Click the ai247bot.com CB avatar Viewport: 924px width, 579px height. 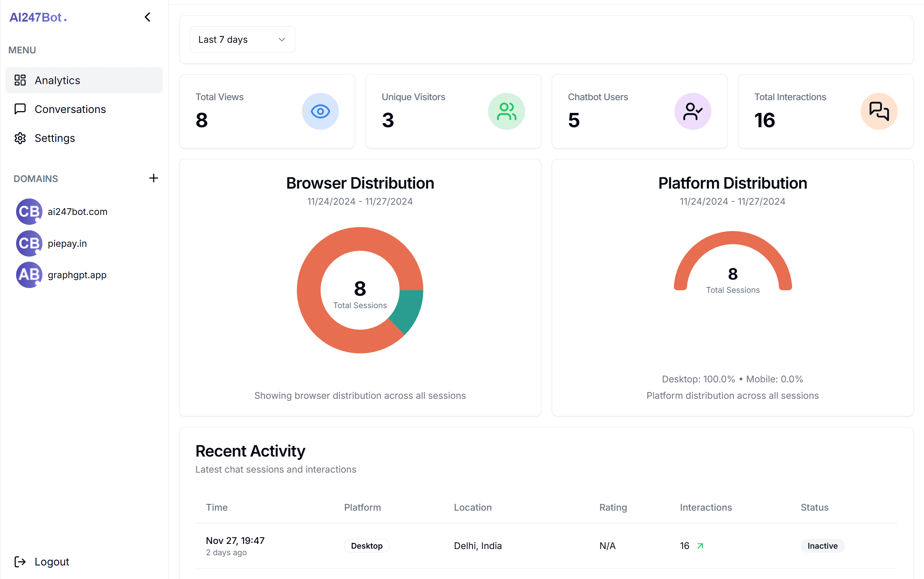pyautogui.click(x=29, y=211)
